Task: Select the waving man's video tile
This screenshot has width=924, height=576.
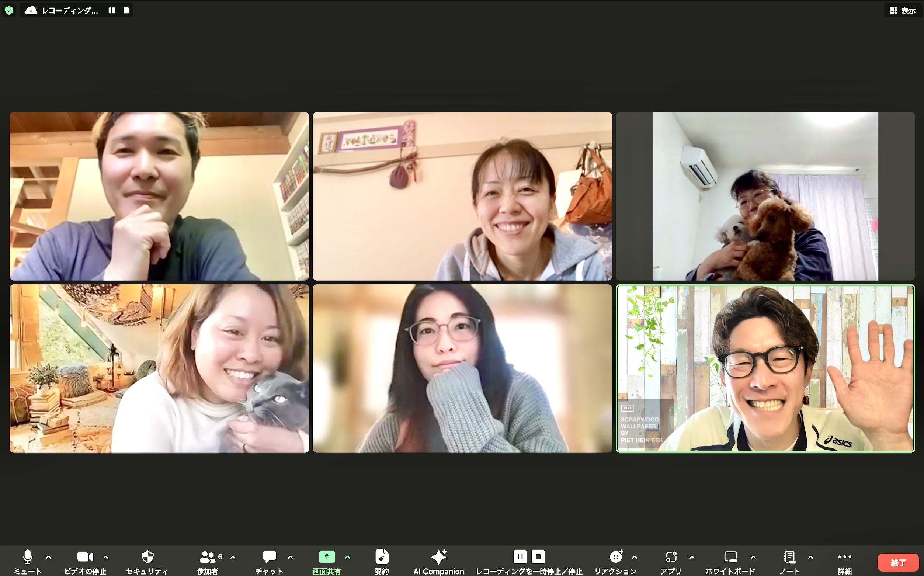Action: [x=765, y=368]
